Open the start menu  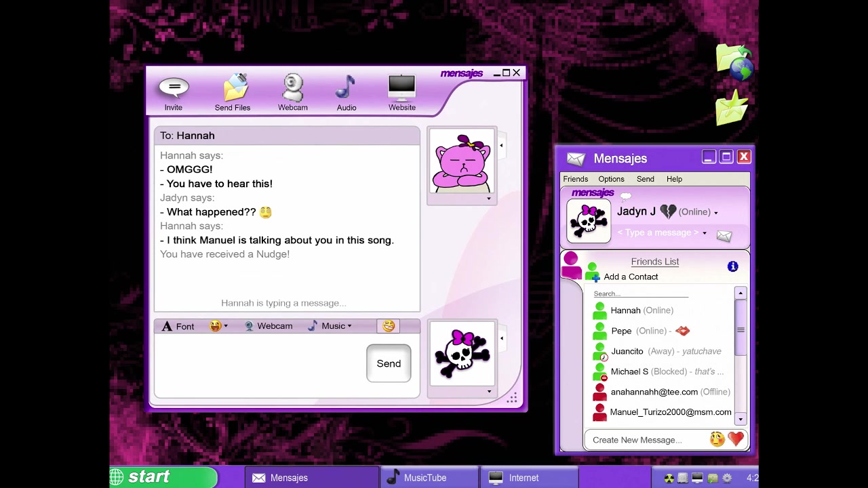163,477
